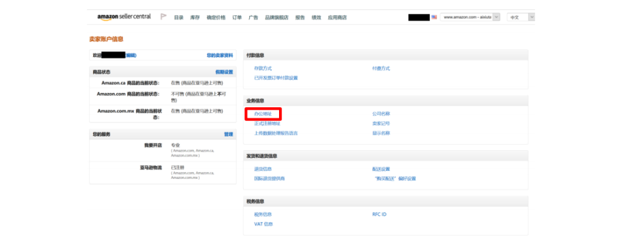Open VAT 信息 link
This screenshot has width=644, height=243.
click(264, 224)
